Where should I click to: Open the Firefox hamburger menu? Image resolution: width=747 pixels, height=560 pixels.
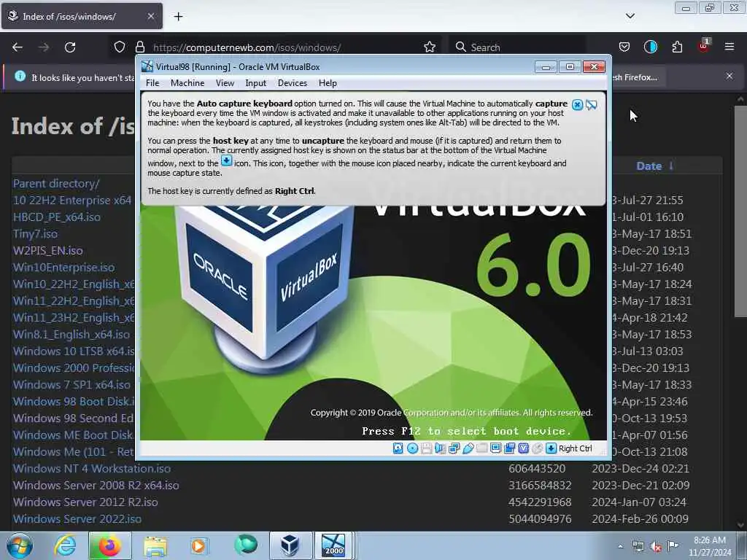[x=729, y=47]
